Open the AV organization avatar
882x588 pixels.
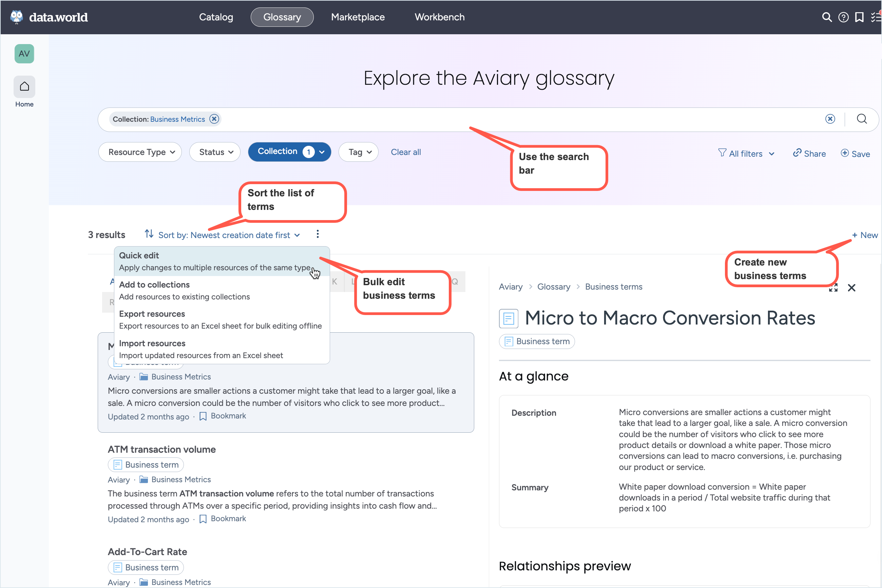point(24,54)
